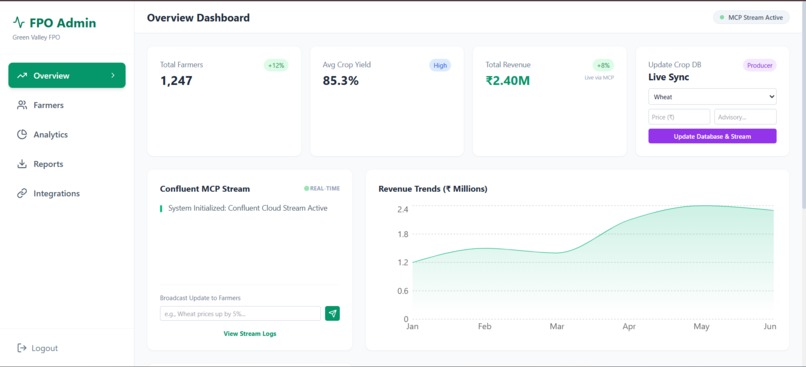Click the Overview trend-line icon in sidebar

(x=22, y=76)
